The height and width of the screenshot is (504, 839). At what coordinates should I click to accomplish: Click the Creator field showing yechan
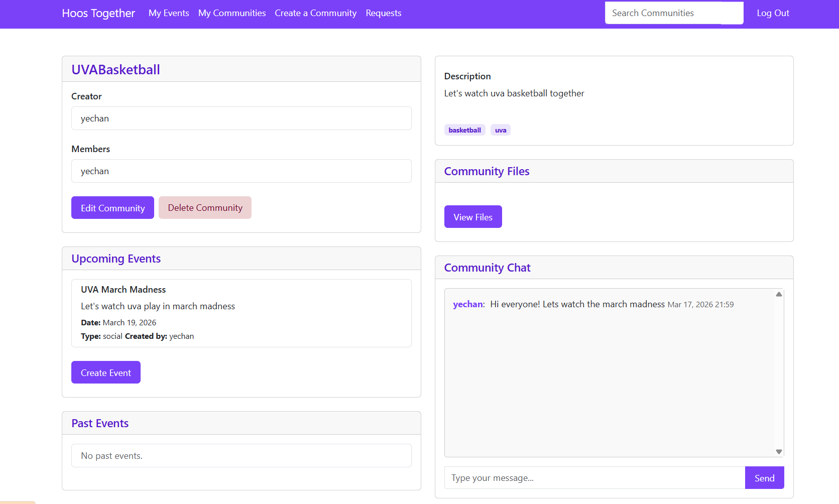coord(241,118)
